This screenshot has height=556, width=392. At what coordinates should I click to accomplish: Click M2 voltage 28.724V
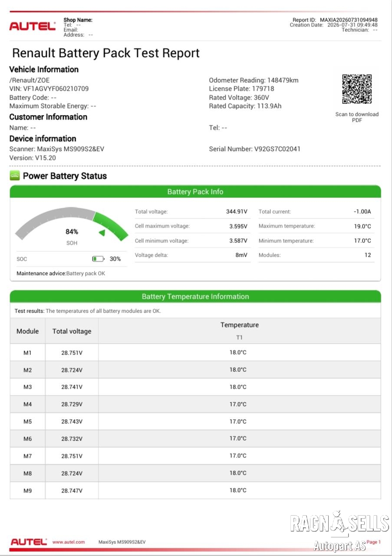click(x=72, y=370)
